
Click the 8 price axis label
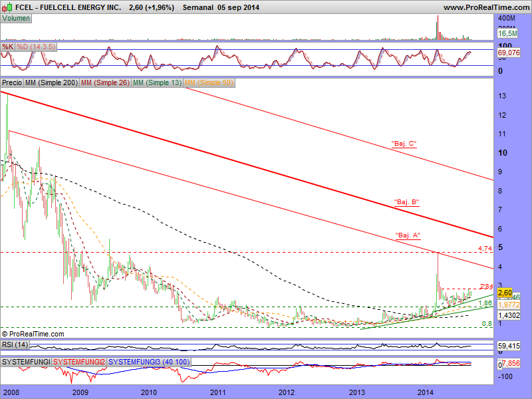point(500,191)
